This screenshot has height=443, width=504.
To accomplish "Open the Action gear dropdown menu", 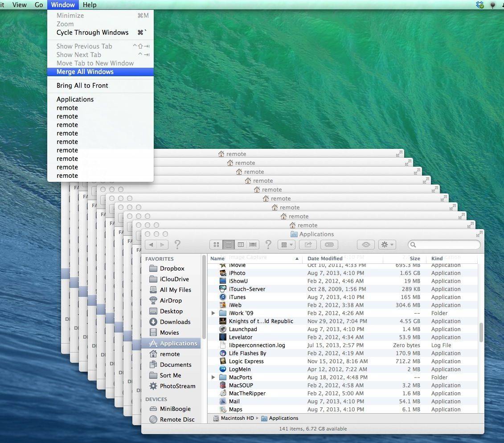I will click(x=387, y=245).
